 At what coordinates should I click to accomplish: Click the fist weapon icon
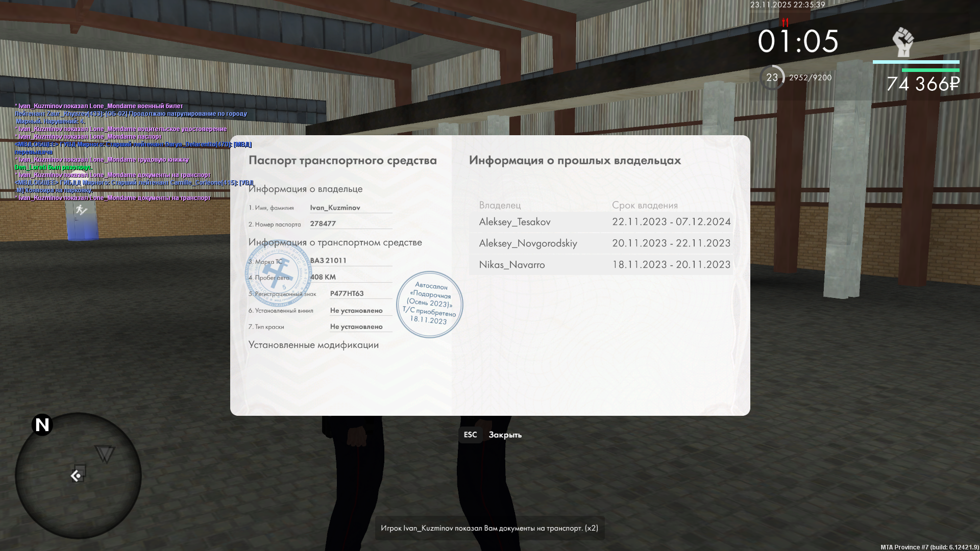903,42
